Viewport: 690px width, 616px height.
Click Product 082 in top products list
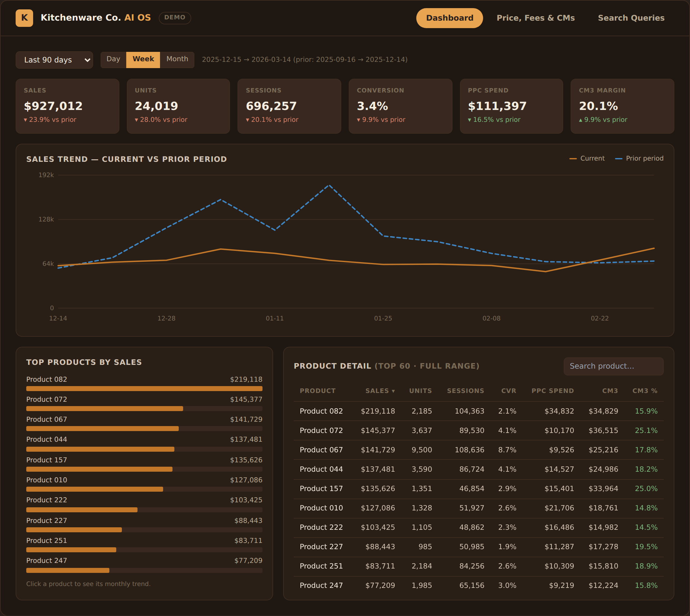click(144, 383)
